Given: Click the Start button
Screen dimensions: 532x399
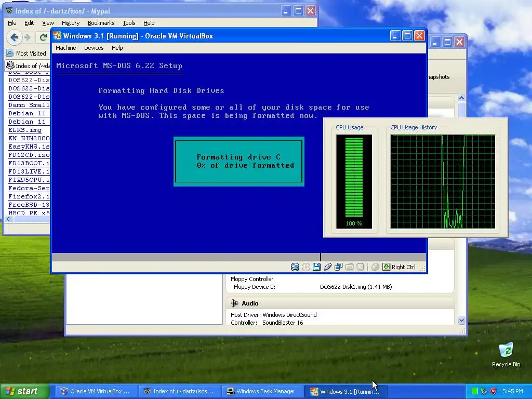Looking at the screenshot, I should (x=24, y=391).
